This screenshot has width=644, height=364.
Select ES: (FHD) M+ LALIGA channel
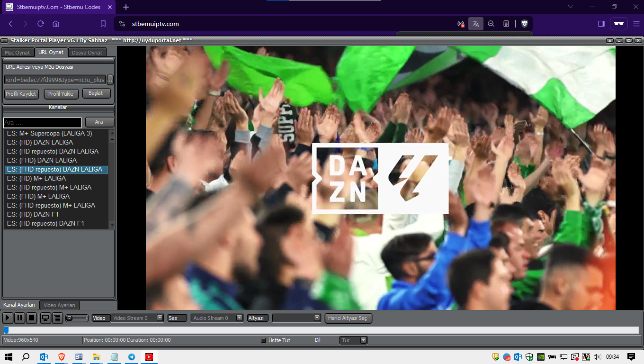pyautogui.click(x=56, y=196)
